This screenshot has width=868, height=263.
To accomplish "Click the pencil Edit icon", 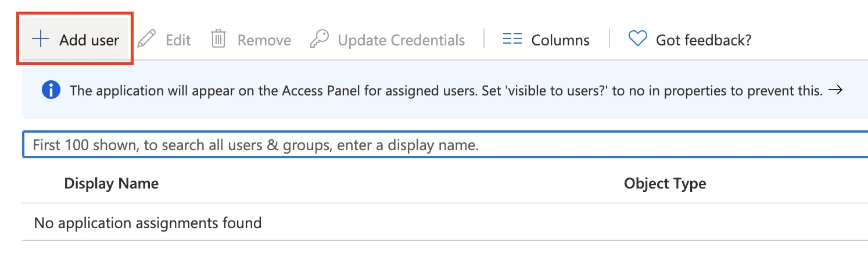I will 147,40.
